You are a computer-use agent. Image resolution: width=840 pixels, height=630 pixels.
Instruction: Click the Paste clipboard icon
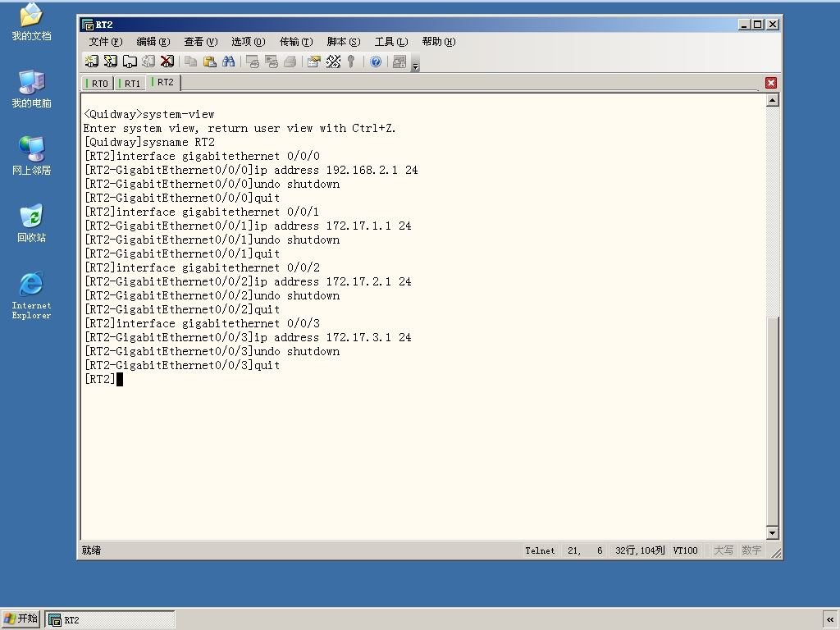[209, 62]
